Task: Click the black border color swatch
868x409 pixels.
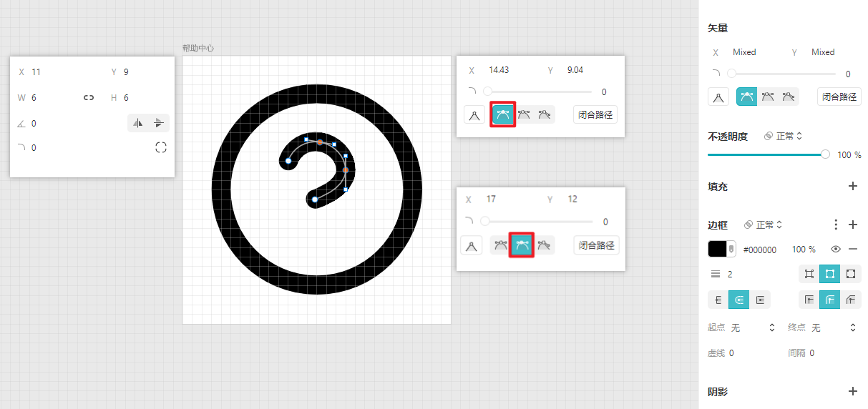Action: pyautogui.click(x=717, y=249)
